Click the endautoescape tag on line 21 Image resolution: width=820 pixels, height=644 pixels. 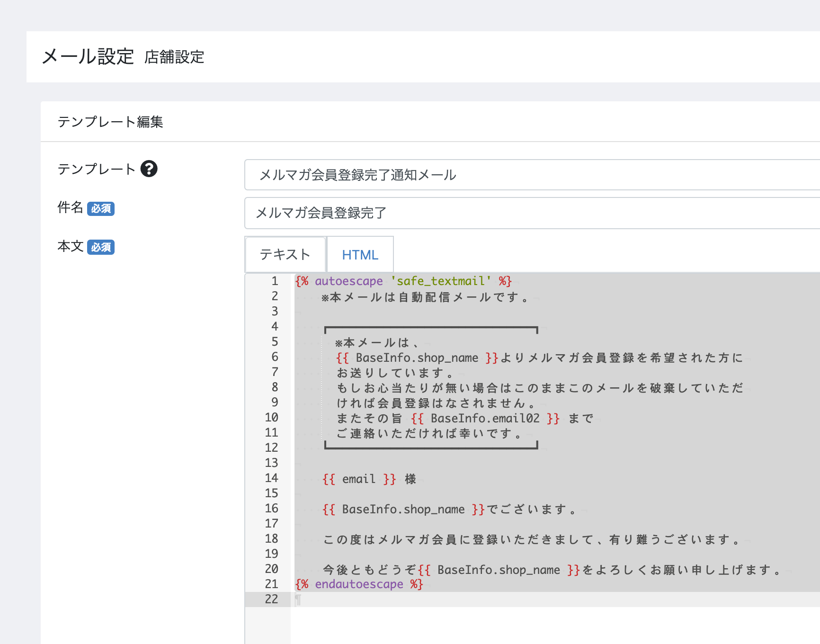click(359, 584)
